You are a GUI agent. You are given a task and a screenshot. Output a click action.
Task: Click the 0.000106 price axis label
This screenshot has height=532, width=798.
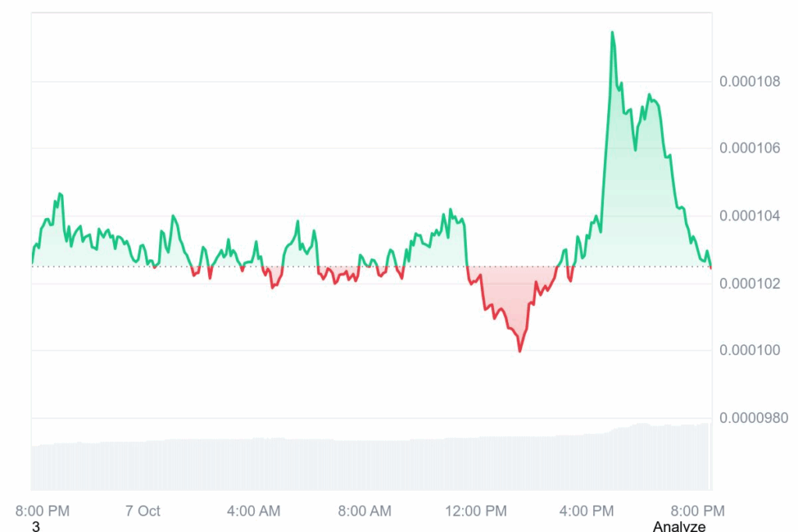(x=748, y=148)
